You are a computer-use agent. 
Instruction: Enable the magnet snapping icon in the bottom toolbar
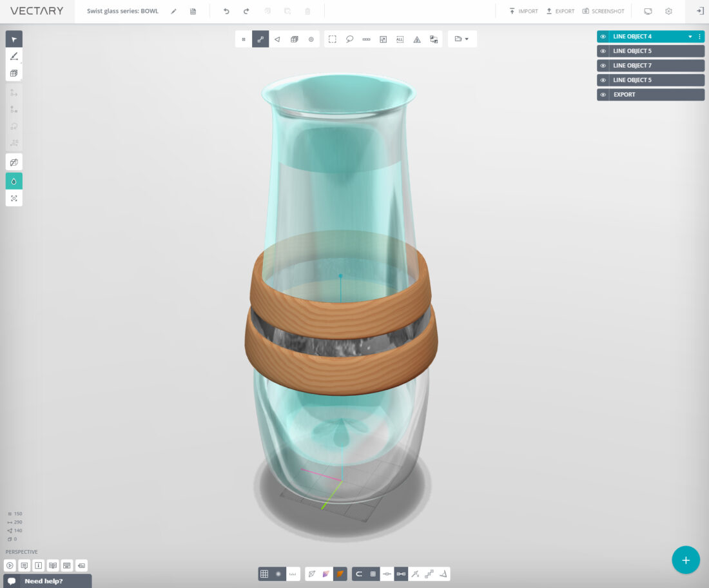click(359, 573)
